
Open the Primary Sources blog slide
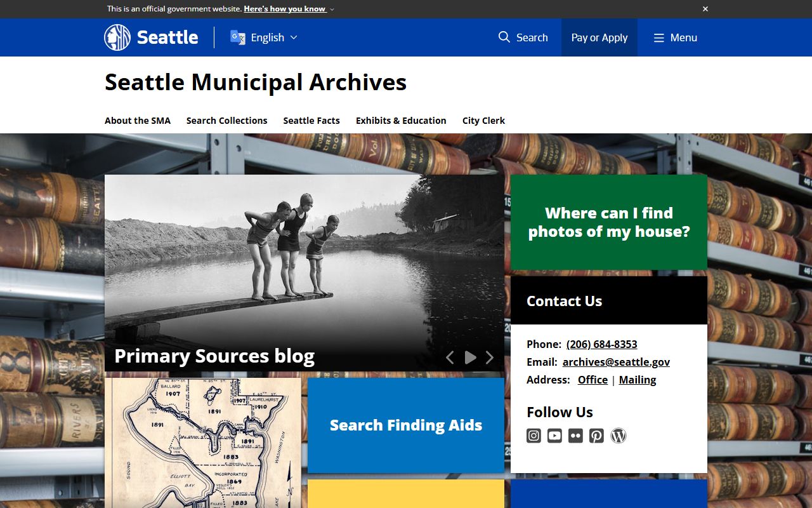click(x=214, y=356)
